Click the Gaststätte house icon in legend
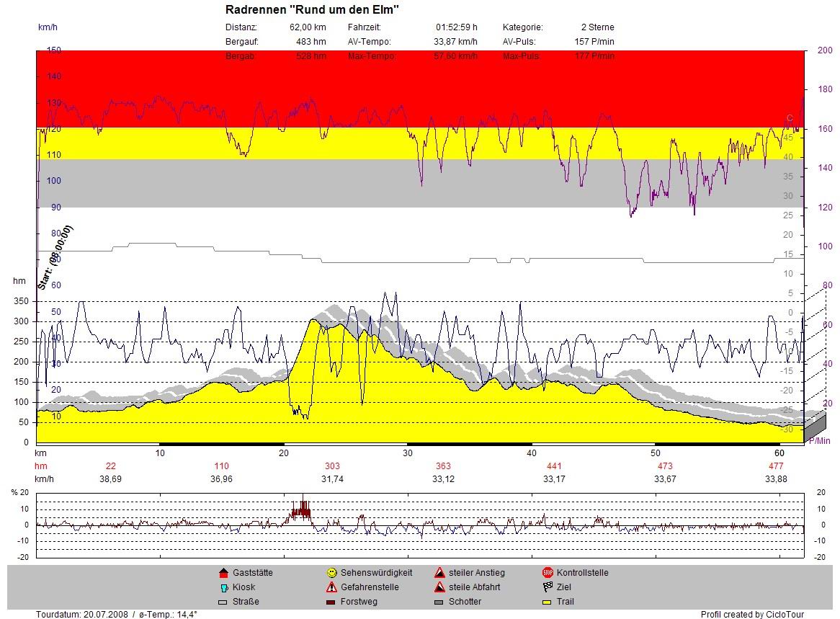Screen dimensions: 840x619 point(223,573)
